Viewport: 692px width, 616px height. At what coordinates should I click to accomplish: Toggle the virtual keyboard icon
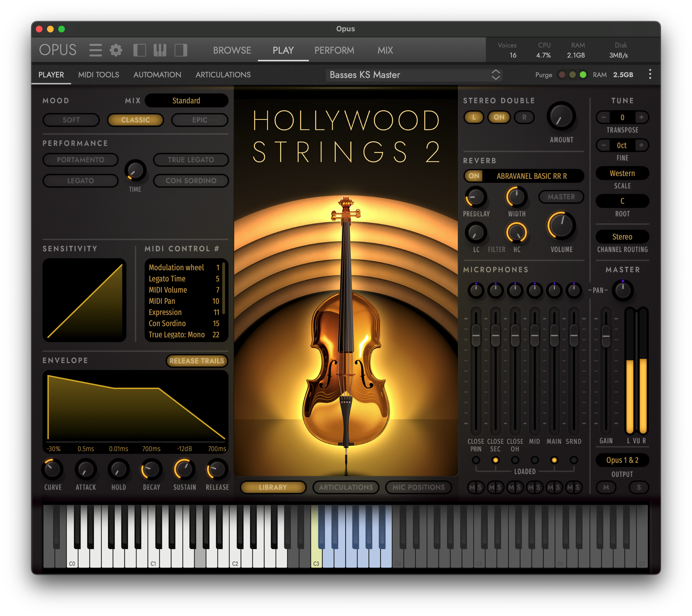tap(160, 50)
